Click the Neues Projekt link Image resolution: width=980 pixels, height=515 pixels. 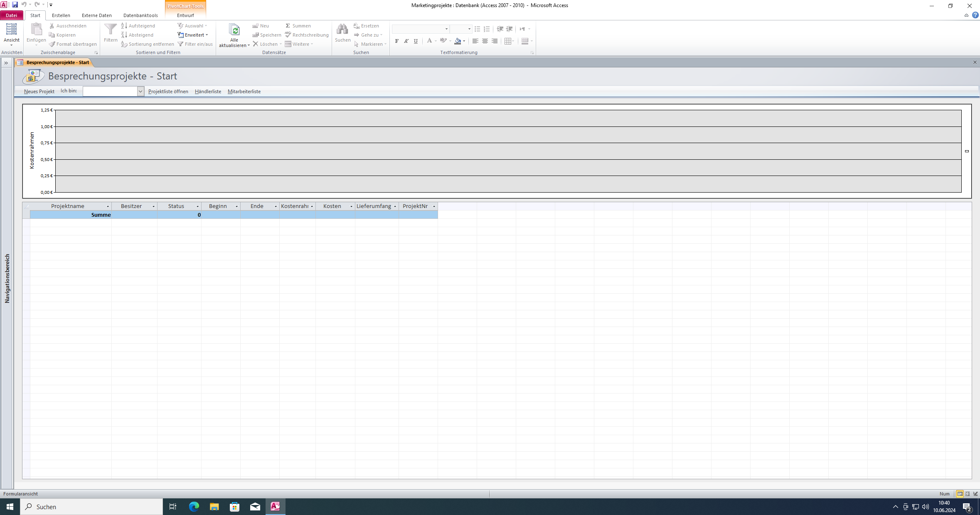[x=39, y=92]
